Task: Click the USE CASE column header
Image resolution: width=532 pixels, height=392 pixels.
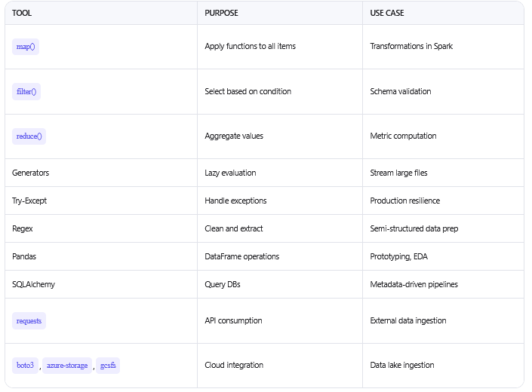Action: (x=388, y=13)
